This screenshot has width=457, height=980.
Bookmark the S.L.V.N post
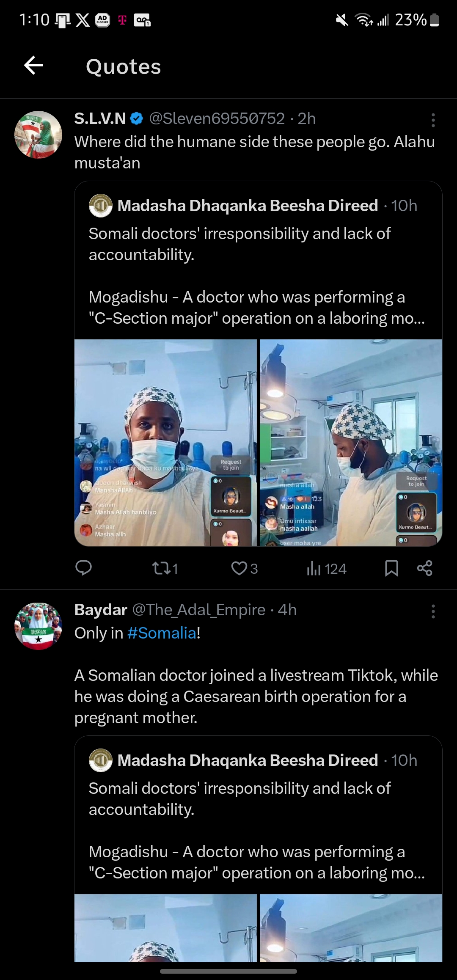(x=391, y=568)
